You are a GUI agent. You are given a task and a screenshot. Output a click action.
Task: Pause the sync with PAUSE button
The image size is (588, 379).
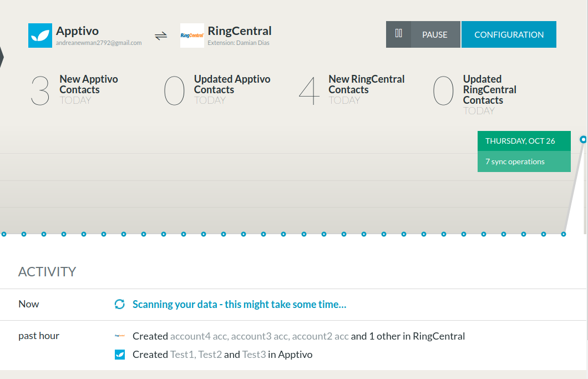pos(423,34)
